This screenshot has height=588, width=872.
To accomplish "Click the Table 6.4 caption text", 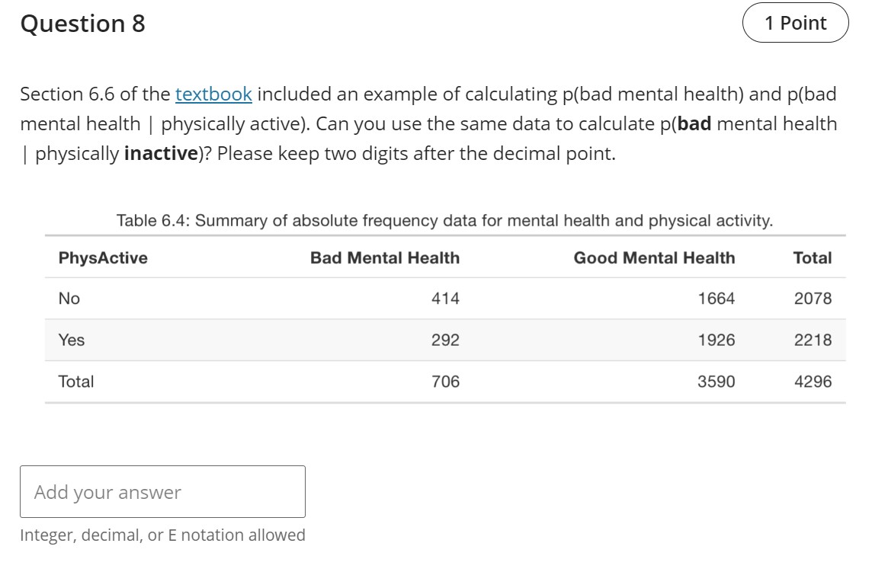I will 444,221.
